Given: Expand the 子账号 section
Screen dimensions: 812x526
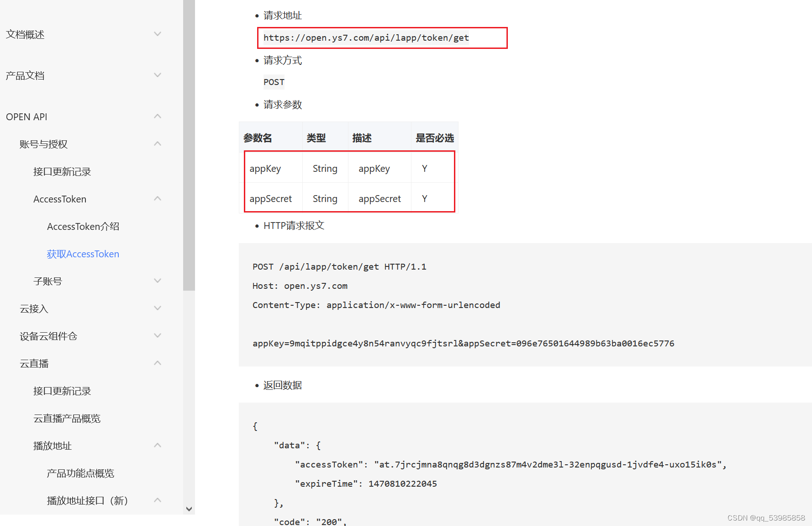Looking at the screenshot, I should (x=158, y=281).
